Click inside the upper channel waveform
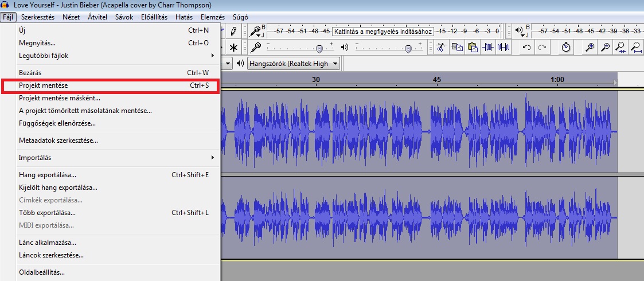The width and height of the screenshot is (644, 281). (419, 131)
